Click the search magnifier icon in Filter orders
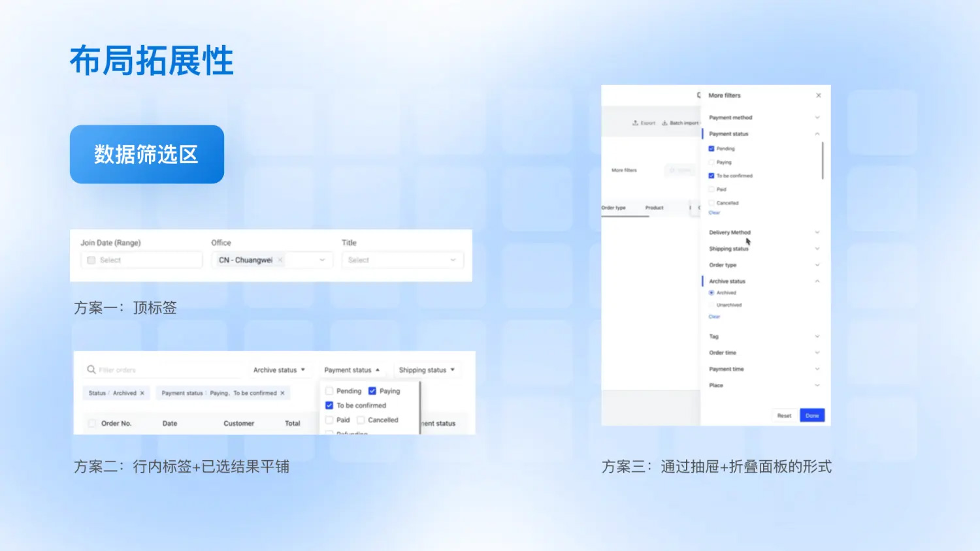980x551 pixels. click(91, 370)
